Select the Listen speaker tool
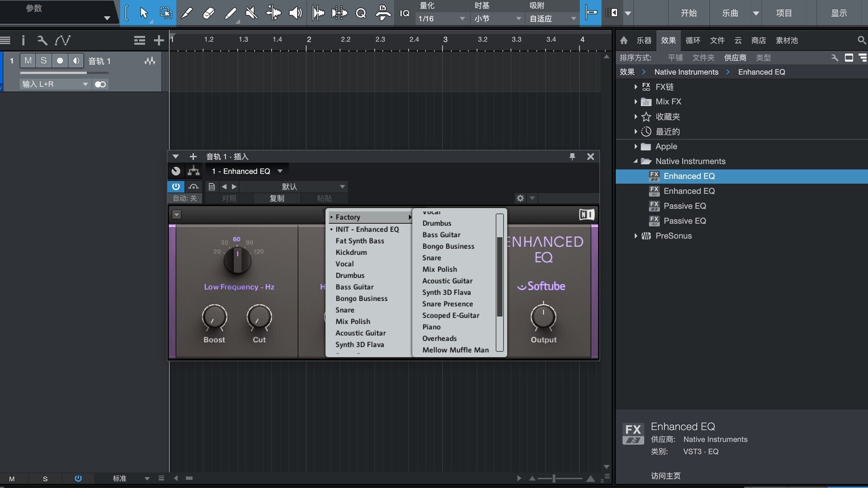This screenshot has width=868, height=488. coord(295,13)
